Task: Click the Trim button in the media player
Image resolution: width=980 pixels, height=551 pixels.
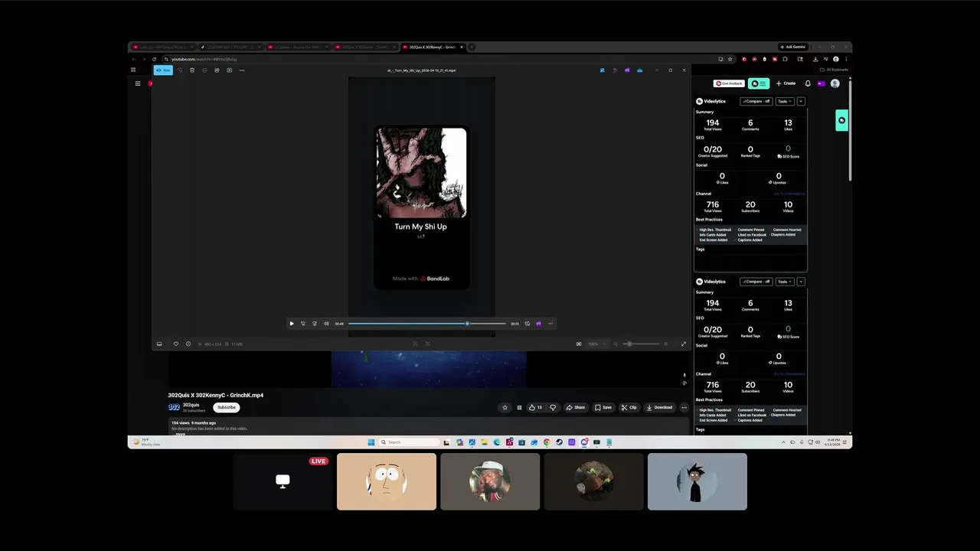Action: [163, 70]
